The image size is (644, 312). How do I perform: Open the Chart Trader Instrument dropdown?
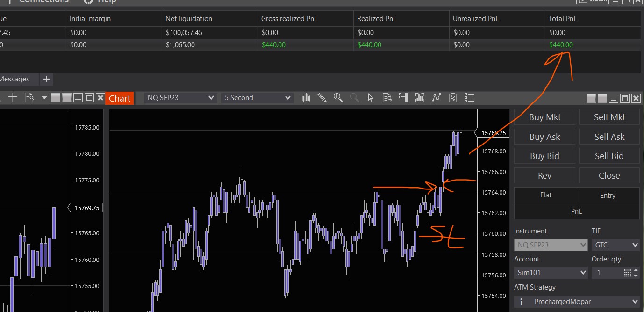point(551,245)
